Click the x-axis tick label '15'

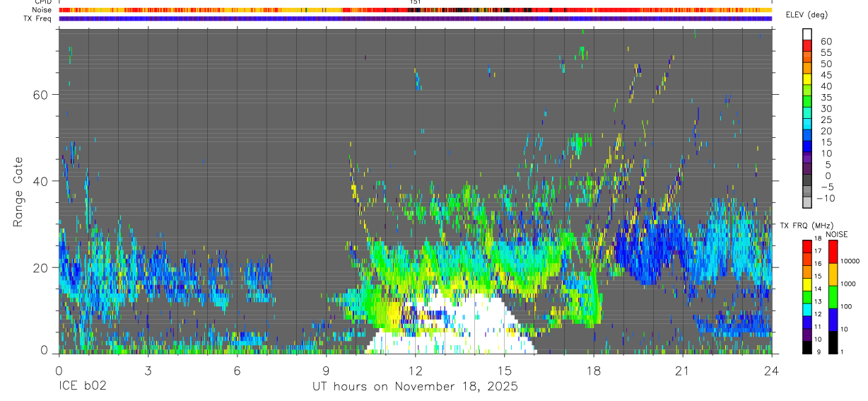[505, 371]
